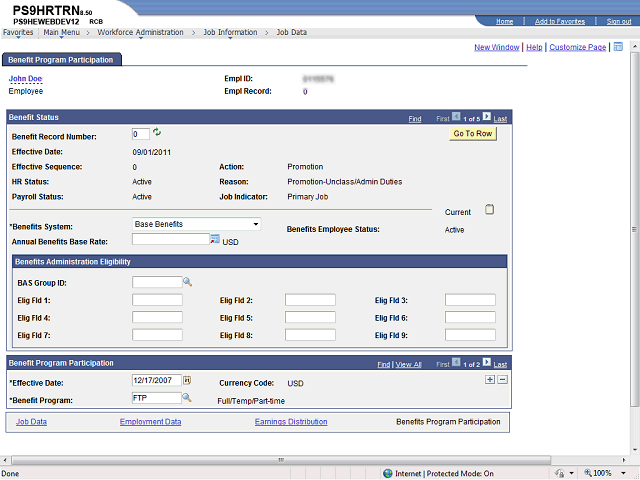The width and height of the screenshot is (640, 480).
Task: Open the Annual Benefits Base Rate currency detail icon
Action: (x=215, y=240)
